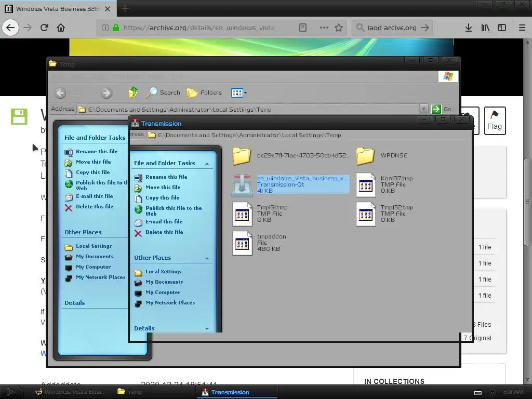
Task: Click the green floppy disk software icon
Action: coord(19,117)
